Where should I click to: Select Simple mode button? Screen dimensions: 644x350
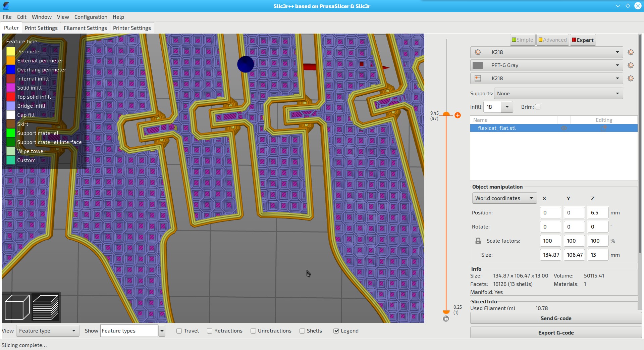click(x=523, y=40)
